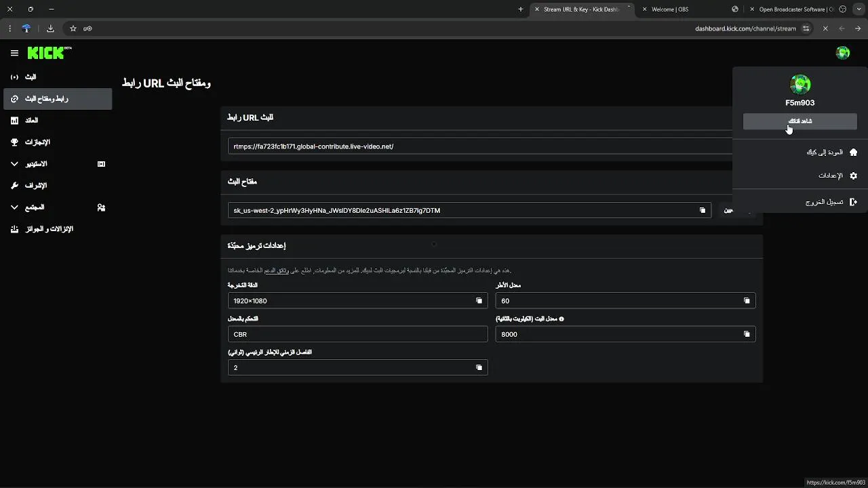The width and height of the screenshot is (868, 488).
Task: Open the البث live stream icon
Action: pyautogui.click(x=14, y=77)
